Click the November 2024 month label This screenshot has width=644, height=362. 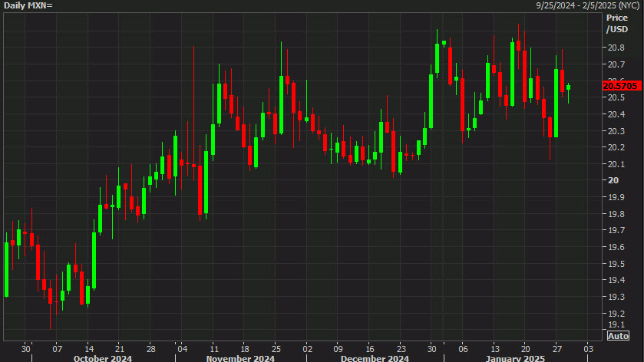point(240,358)
